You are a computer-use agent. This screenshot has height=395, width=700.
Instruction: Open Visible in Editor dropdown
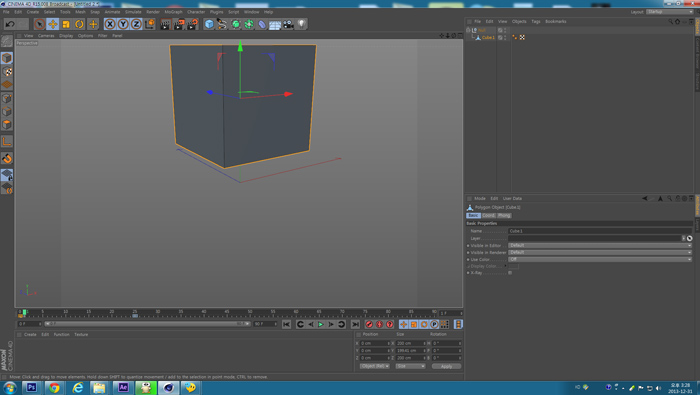[x=600, y=245]
